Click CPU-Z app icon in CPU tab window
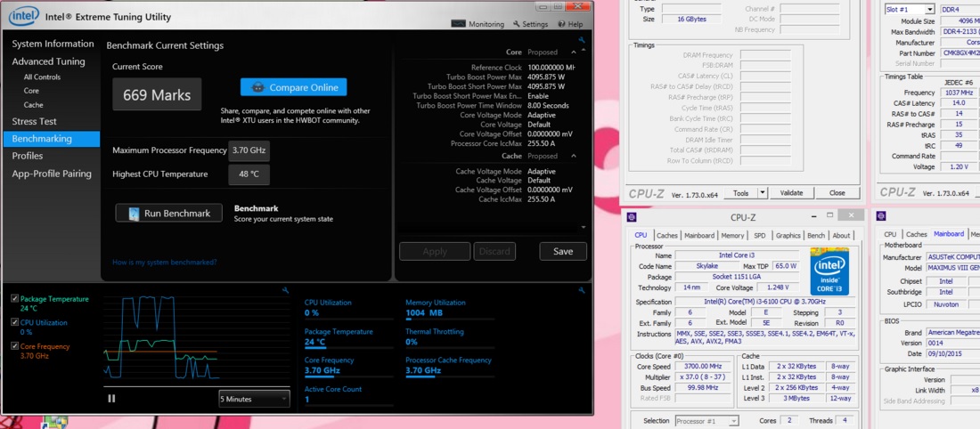Viewport: 980px width, 429px height. coord(632,216)
